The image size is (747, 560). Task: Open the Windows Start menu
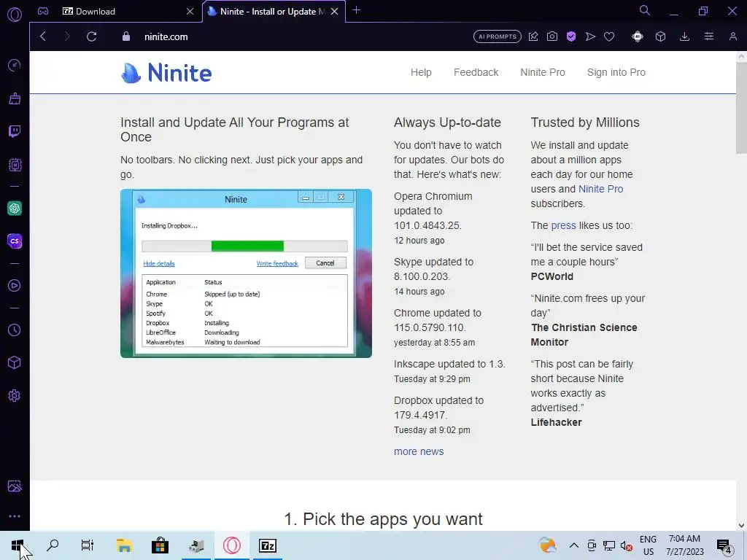click(x=18, y=545)
